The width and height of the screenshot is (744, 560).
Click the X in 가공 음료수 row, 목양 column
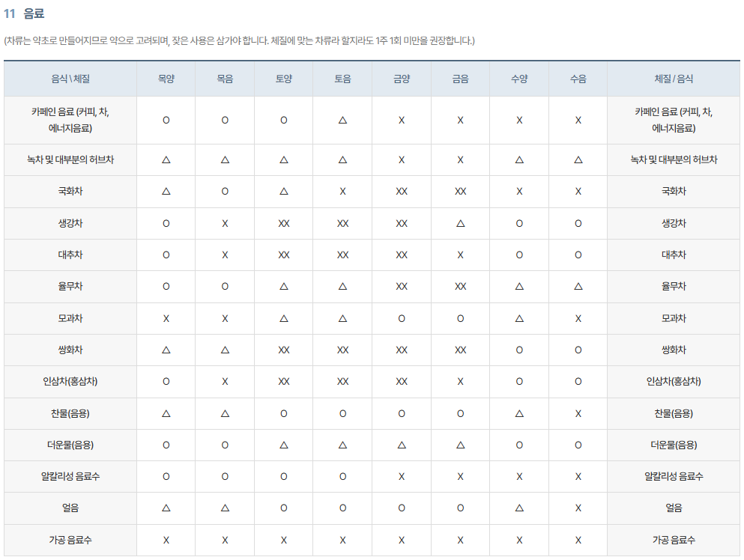[166, 540]
